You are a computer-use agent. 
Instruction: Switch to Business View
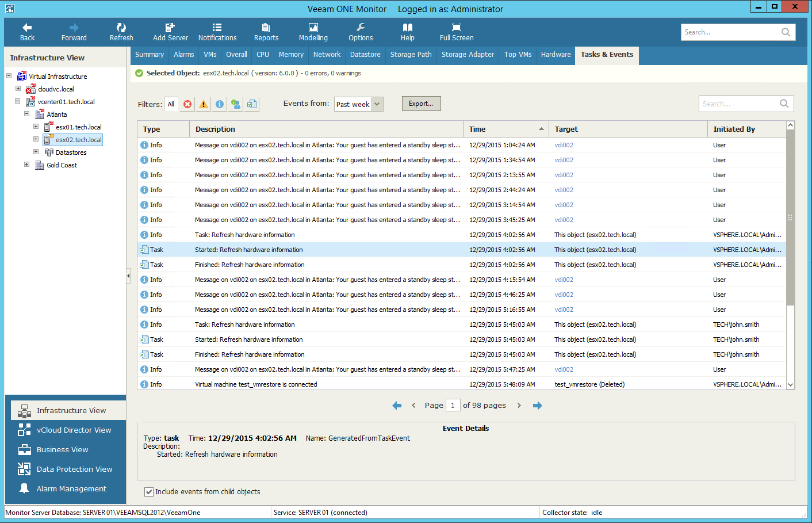[68, 449]
